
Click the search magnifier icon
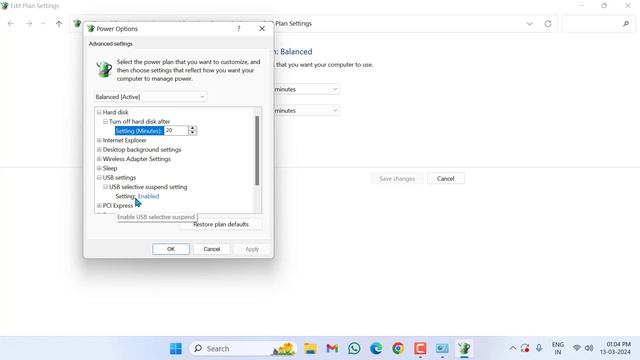point(626,24)
